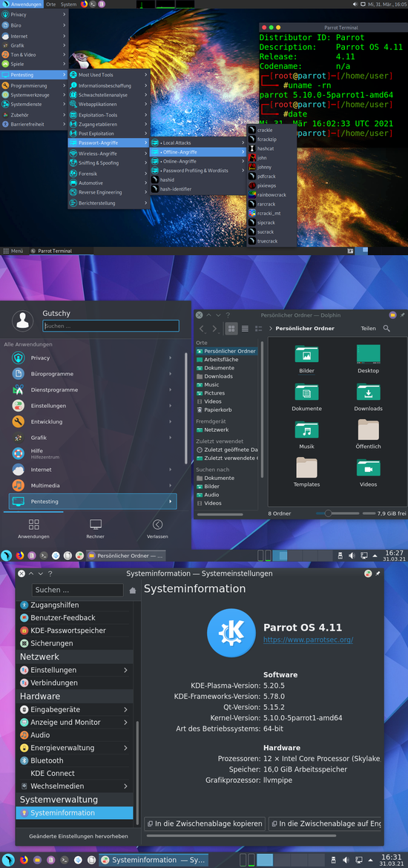Open Forensik in the Pentesting menu

109,174
